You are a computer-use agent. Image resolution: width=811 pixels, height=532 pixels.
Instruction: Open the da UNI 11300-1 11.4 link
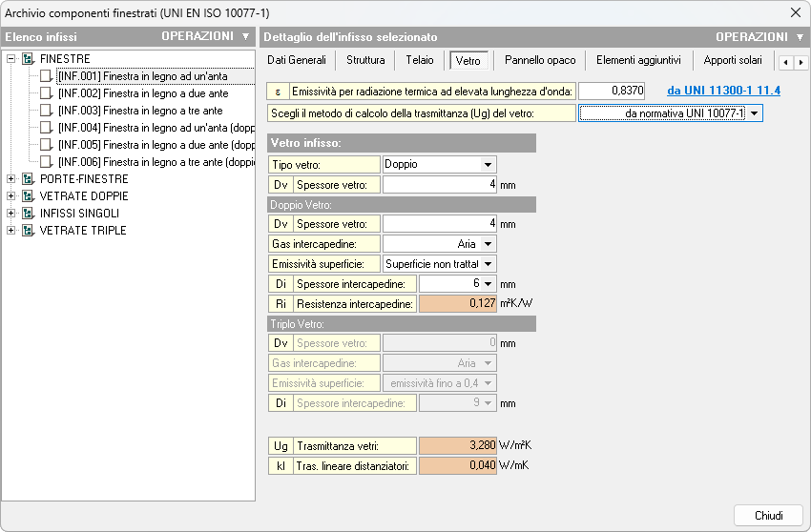[x=724, y=91]
